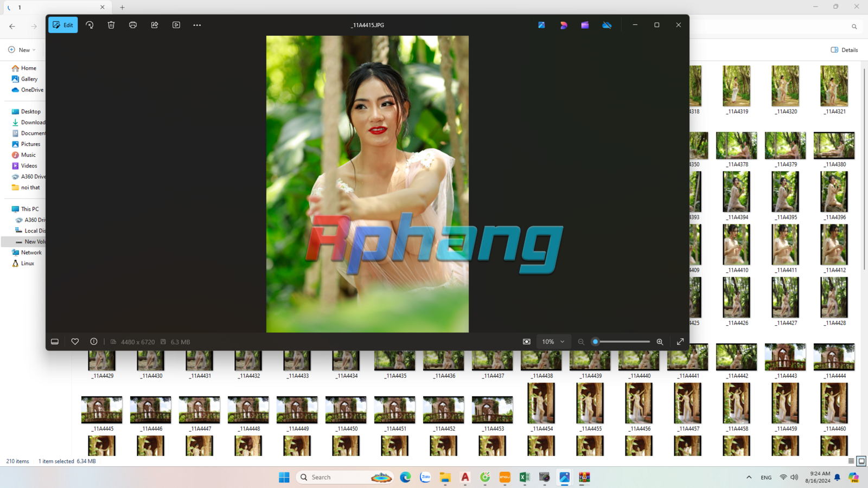868x488 pixels.
Task: Open the notification bell in system tray
Action: click(837, 477)
